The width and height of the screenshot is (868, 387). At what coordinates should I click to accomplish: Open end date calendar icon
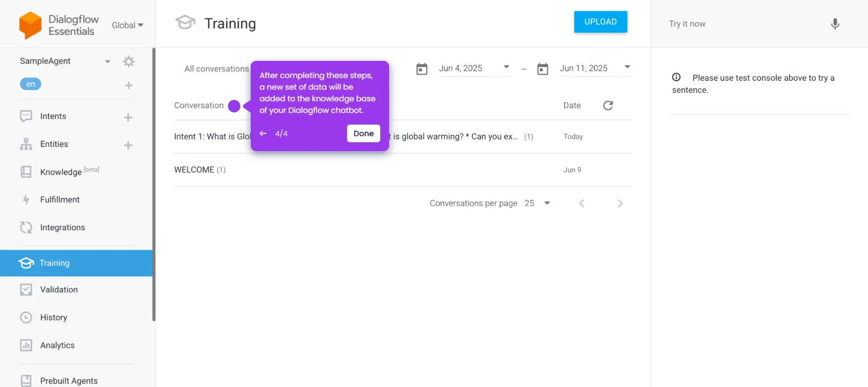[542, 69]
